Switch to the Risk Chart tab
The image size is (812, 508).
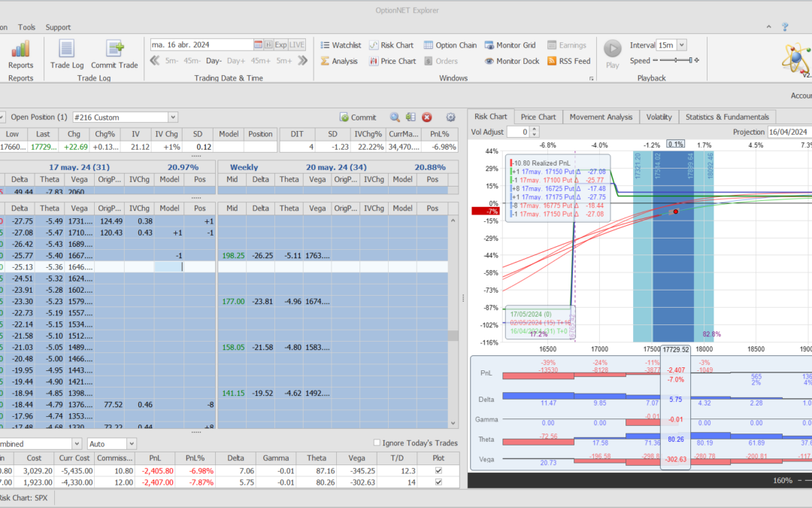tap(490, 117)
